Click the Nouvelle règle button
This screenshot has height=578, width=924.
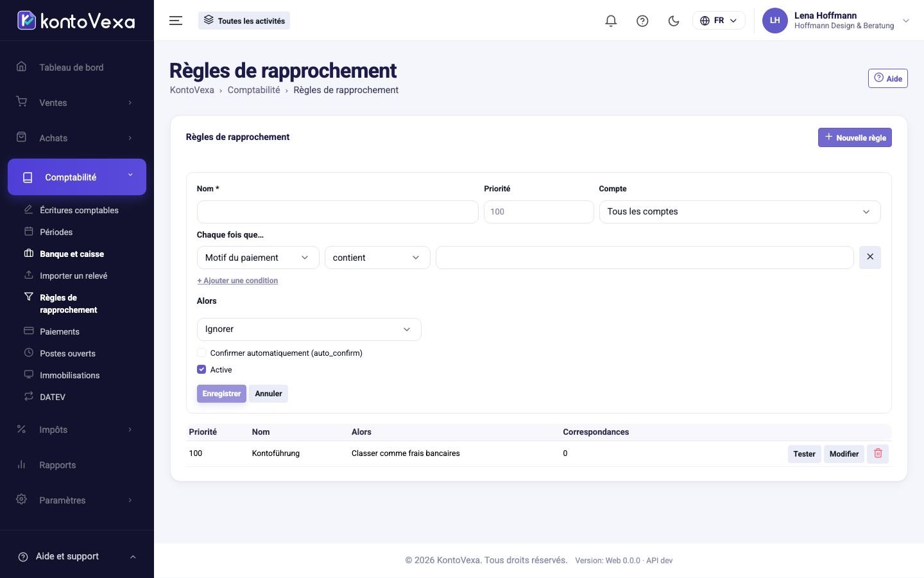point(855,137)
